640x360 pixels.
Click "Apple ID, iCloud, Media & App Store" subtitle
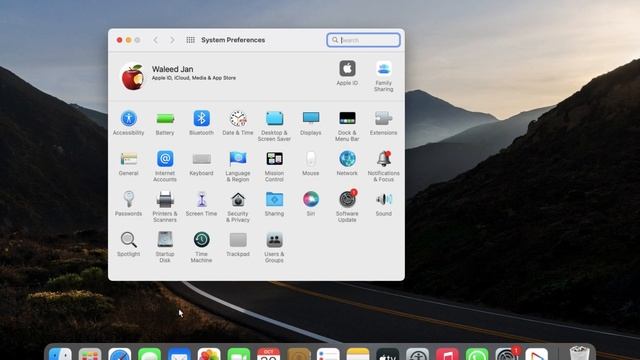(x=194, y=78)
